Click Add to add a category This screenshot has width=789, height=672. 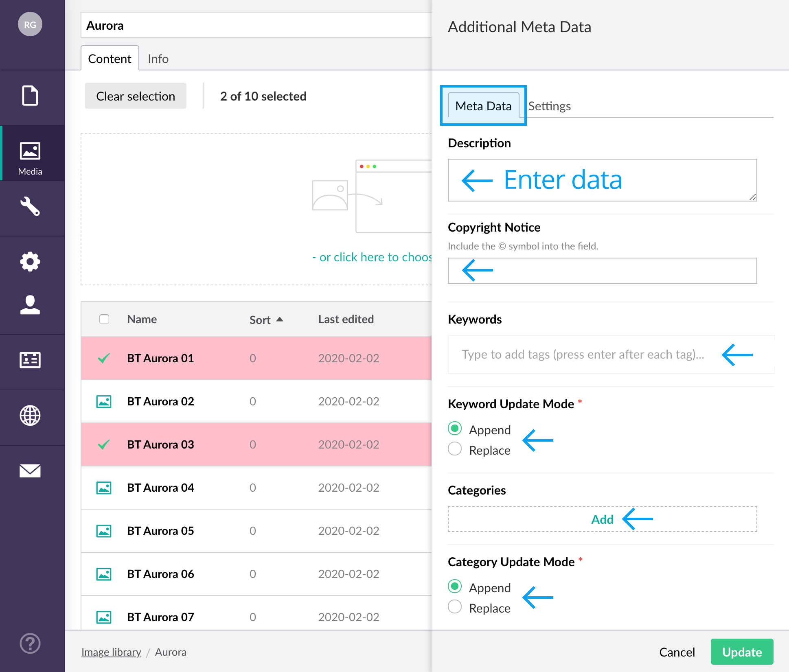click(x=602, y=519)
